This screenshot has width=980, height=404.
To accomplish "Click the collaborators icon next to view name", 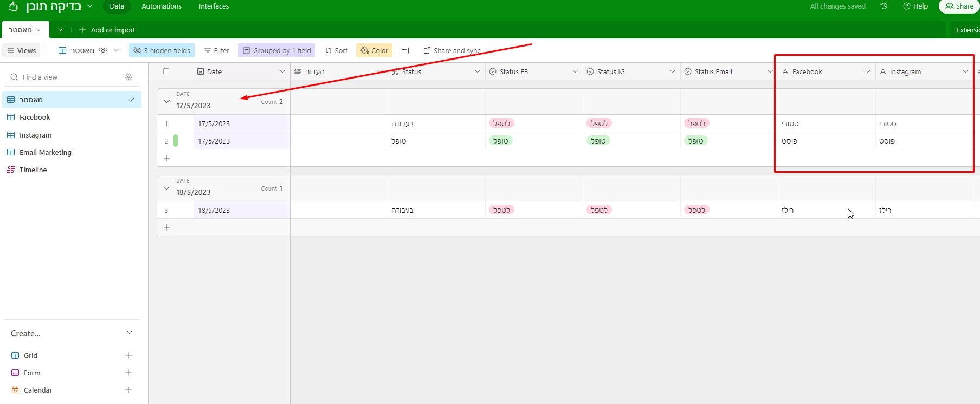I will point(103,50).
